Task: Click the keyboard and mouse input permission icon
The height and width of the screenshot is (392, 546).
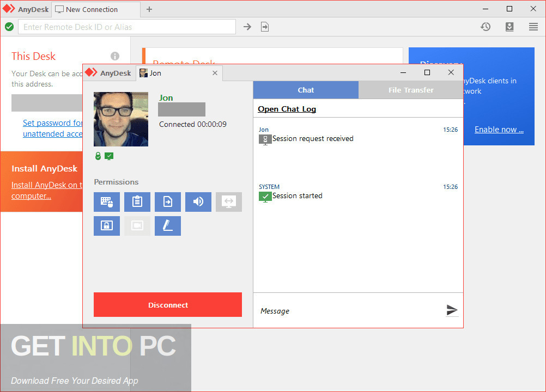Action: click(107, 202)
